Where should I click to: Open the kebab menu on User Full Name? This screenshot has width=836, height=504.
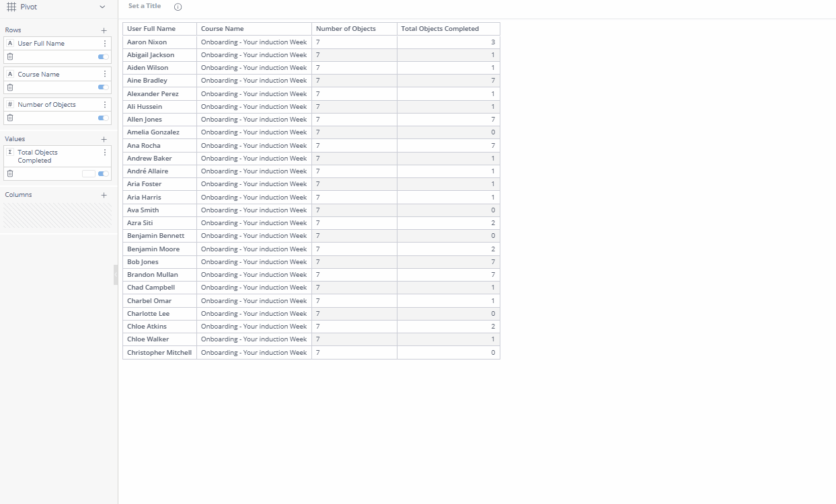pyautogui.click(x=104, y=43)
